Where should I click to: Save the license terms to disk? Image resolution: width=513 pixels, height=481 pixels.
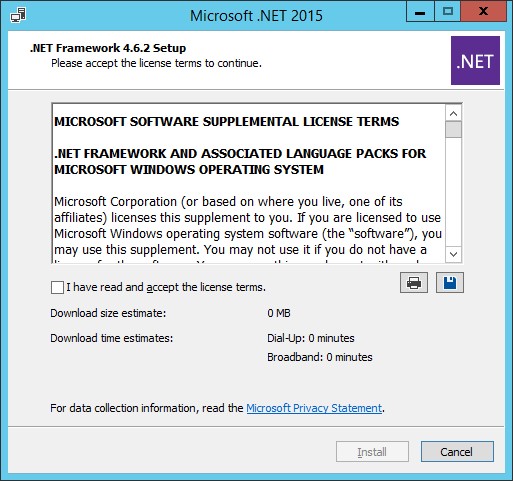pyautogui.click(x=450, y=283)
